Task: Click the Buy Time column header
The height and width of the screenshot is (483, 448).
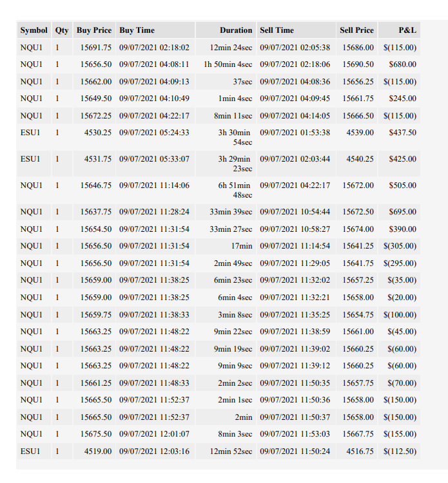Action: pos(155,30)
